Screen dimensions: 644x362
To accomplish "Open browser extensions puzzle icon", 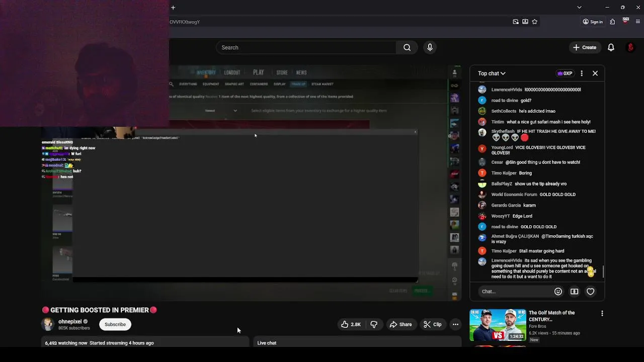I will click(x=612, y=22).
